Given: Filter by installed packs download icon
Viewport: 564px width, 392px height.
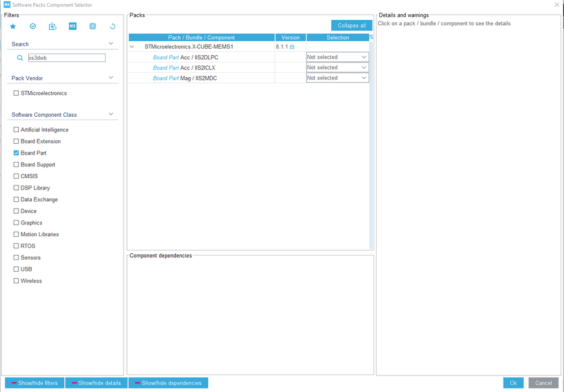Looking at the screenshot, I should 53,27.
